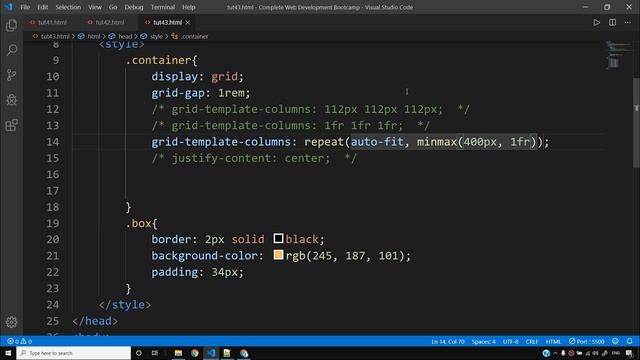Click the VS Code logo in the title bar
Screen dimensions: 640x360
(8, 7)
